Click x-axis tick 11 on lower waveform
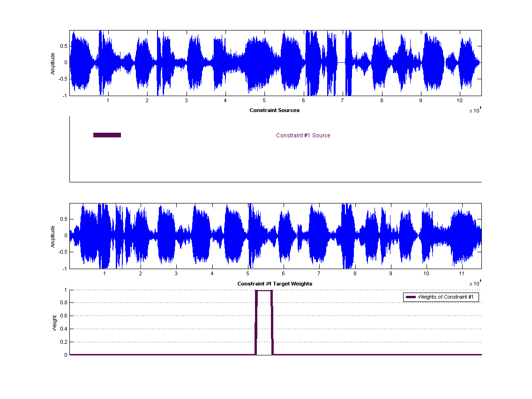The height and width of the screenshot is (399, 532). (462, 273)
